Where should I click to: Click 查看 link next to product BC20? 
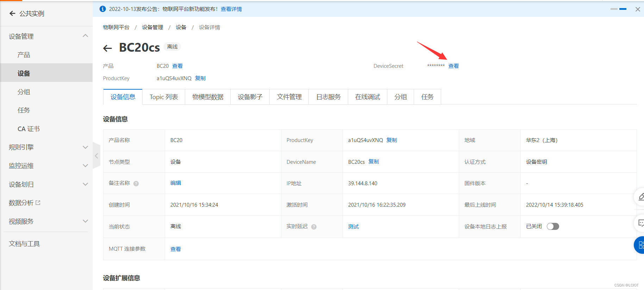tap(177, 66)
